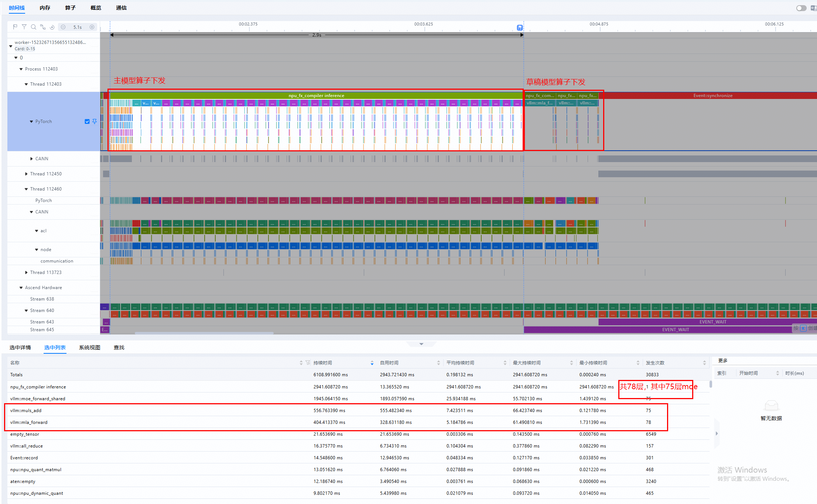Click the blue marker flag on time ruler
The width and height of the screenshot is (817, 504).
[520, 27]
